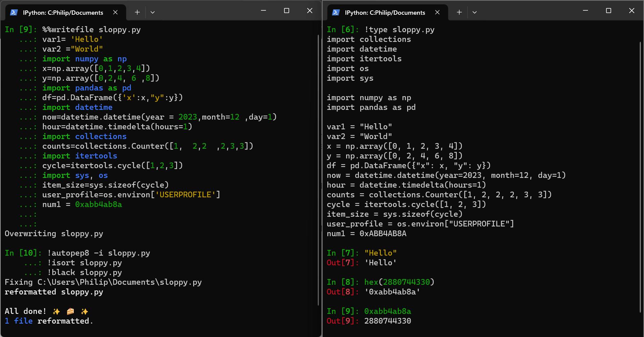Viewport: 644px width, 337px height.
Task: Click 'user_profile = os.environ' line in right window
Action: (x=421, y=224)
